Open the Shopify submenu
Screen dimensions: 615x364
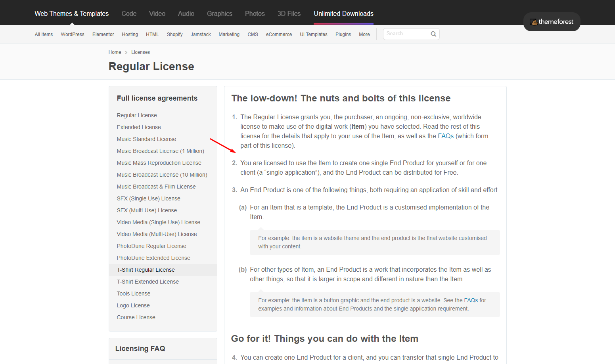(174, 34)
